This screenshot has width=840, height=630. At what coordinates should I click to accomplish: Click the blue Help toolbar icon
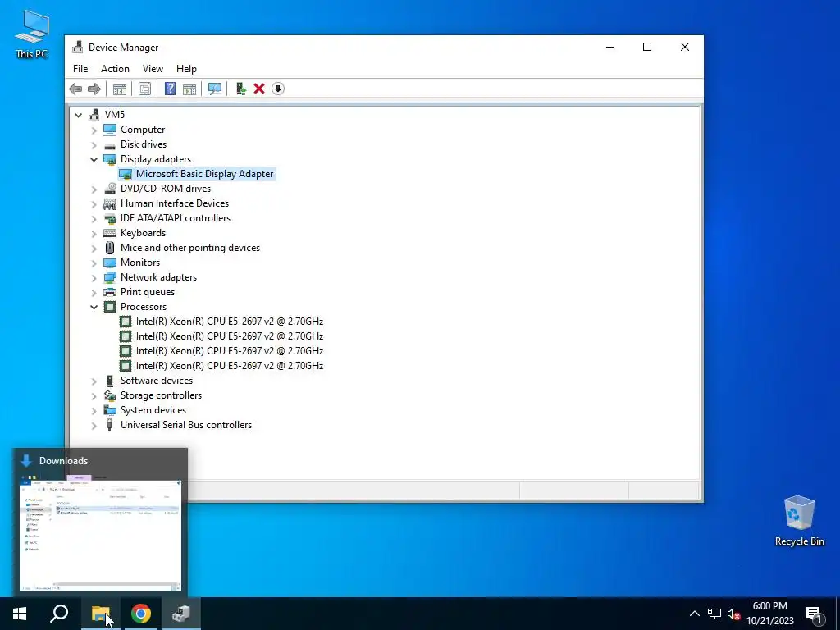point(170,89)
